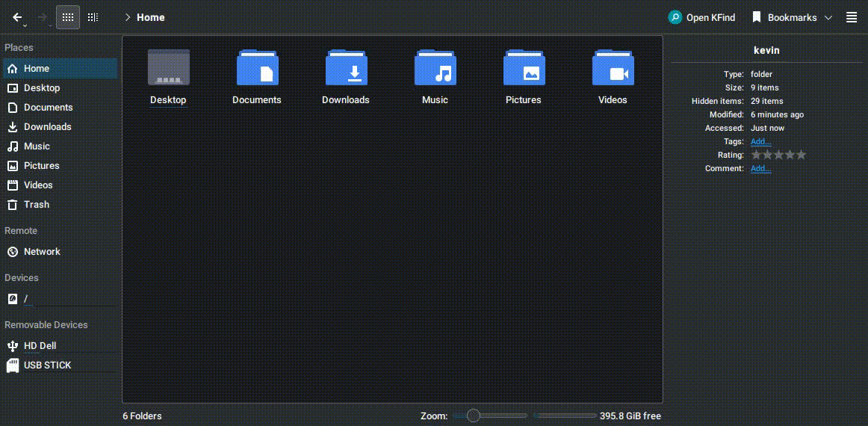
Task: Open KFind search tool
Action: pos(702,17)
